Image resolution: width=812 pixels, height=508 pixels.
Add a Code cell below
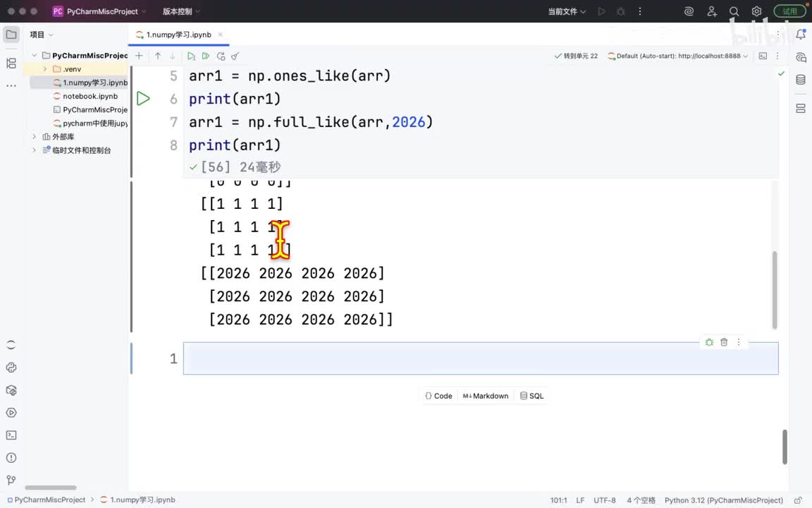pos(438,396)
